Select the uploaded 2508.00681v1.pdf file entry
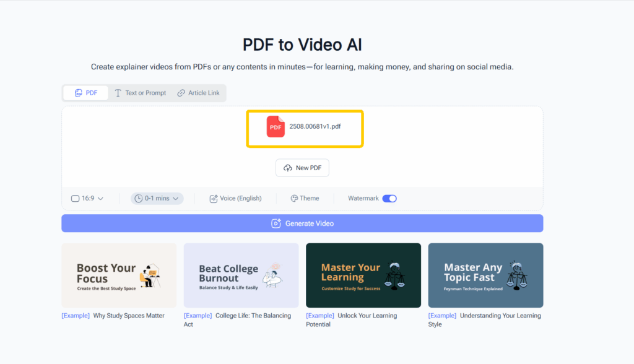The image size is (634, 364). (305, 128)
